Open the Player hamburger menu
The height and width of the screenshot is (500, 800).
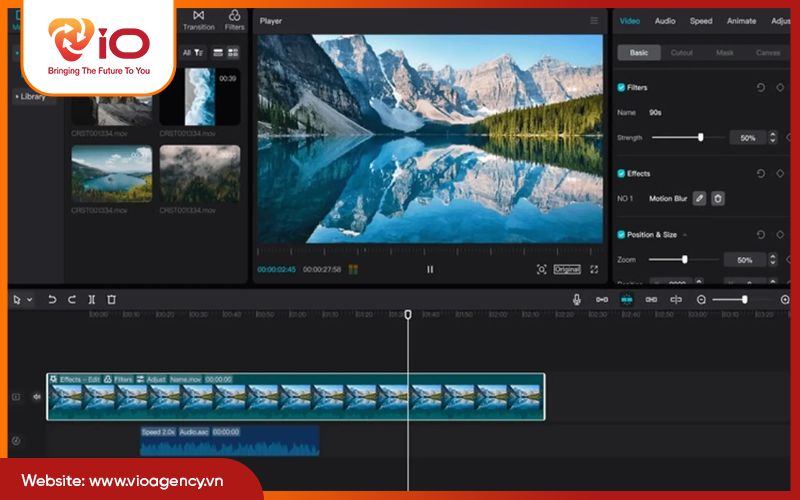tap(594, 20)
